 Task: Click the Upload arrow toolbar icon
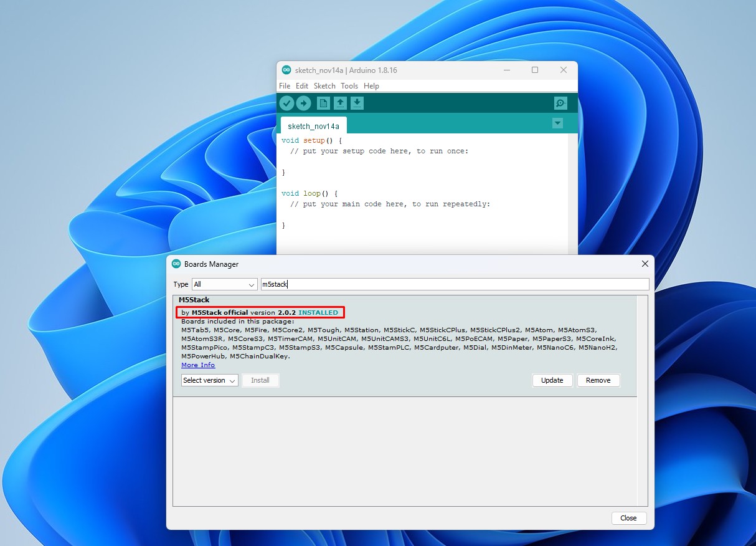point(303,103)
